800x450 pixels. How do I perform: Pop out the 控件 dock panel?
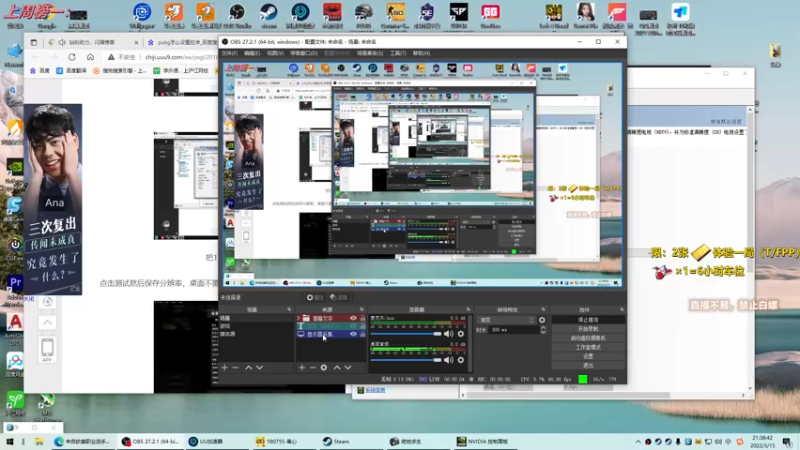click(x=622, y=310)
